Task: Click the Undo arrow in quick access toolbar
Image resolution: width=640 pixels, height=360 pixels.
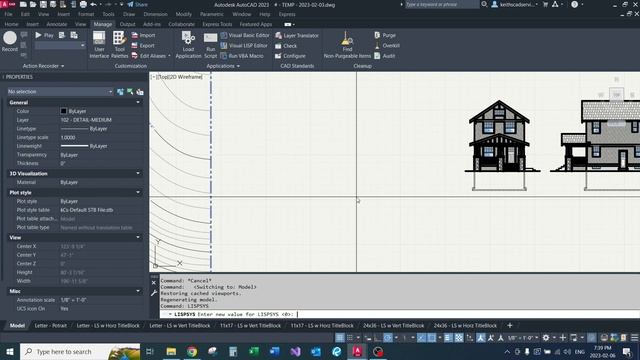Action: [x=93, y=4]
